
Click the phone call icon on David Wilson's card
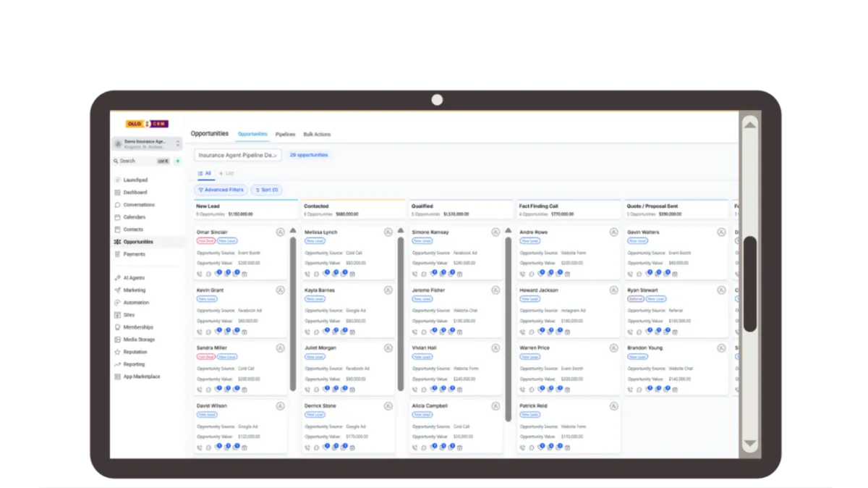click(200, 448)
